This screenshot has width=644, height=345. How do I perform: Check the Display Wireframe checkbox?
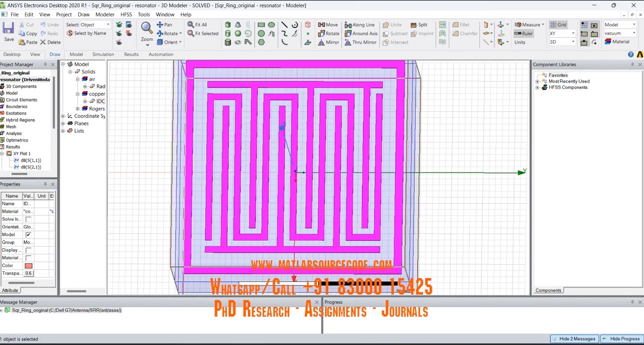(28, 250)
